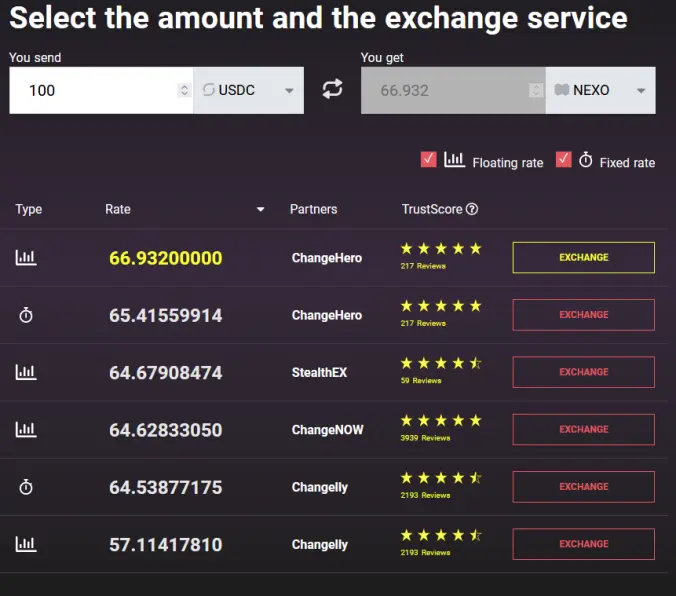Click the Partners column header
The width and height of the screenshot is (676, 596).
click(x=313, y=209)
